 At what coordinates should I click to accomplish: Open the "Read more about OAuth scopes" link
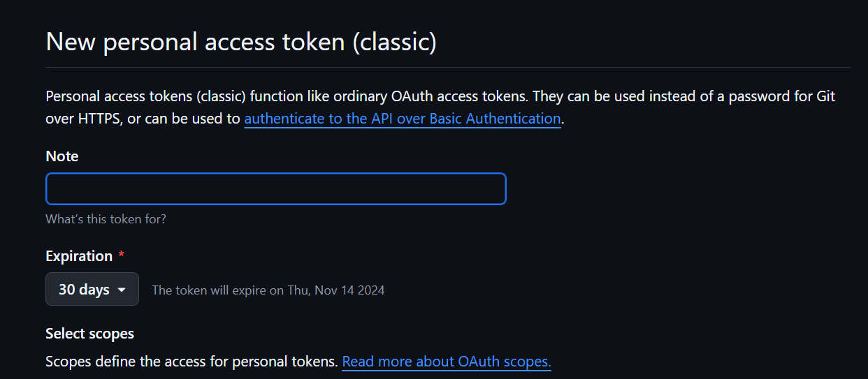coord(446,362)
